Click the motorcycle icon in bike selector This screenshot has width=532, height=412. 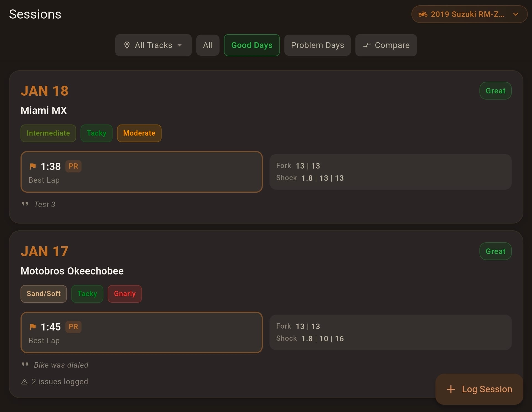click(423, 14)
